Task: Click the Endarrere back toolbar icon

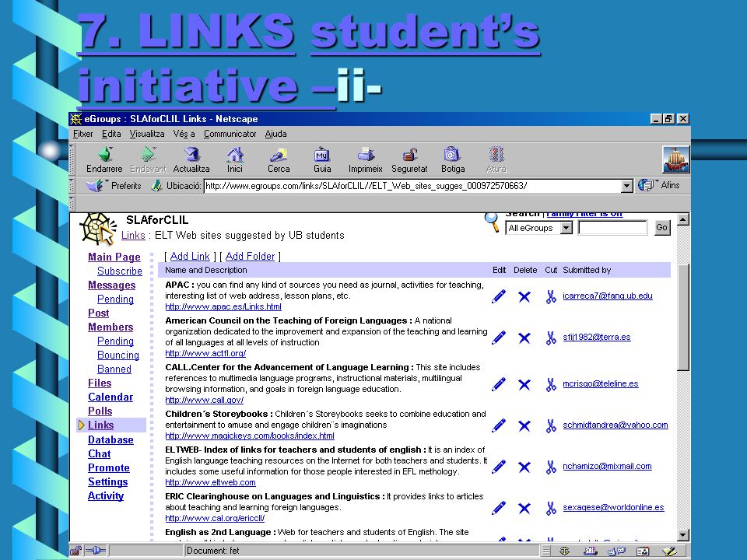Action: (104, 154)
